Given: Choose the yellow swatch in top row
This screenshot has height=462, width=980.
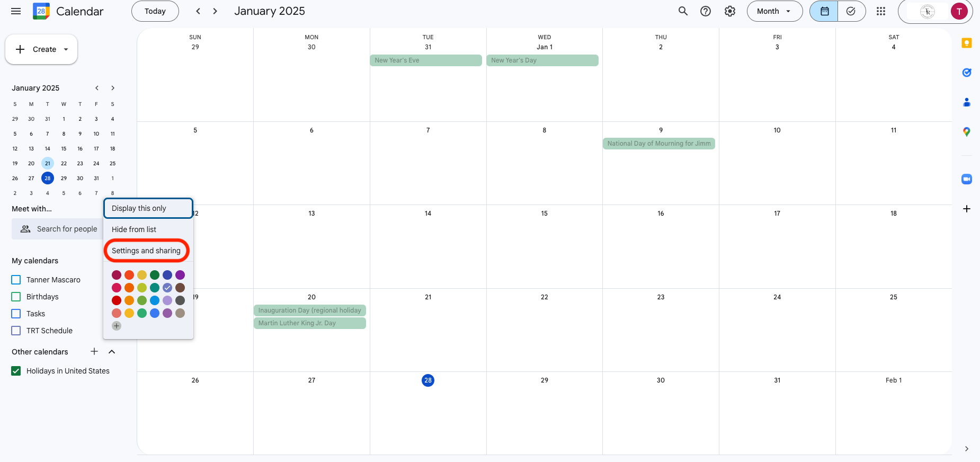Looking at the screenshot, I should click(x=142, y=275).
